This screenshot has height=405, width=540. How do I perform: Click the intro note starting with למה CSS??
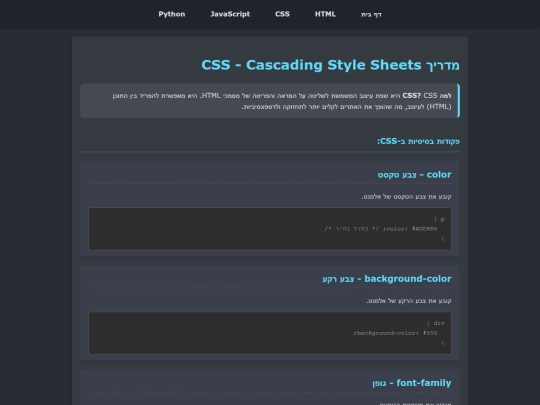click(270, 101)
